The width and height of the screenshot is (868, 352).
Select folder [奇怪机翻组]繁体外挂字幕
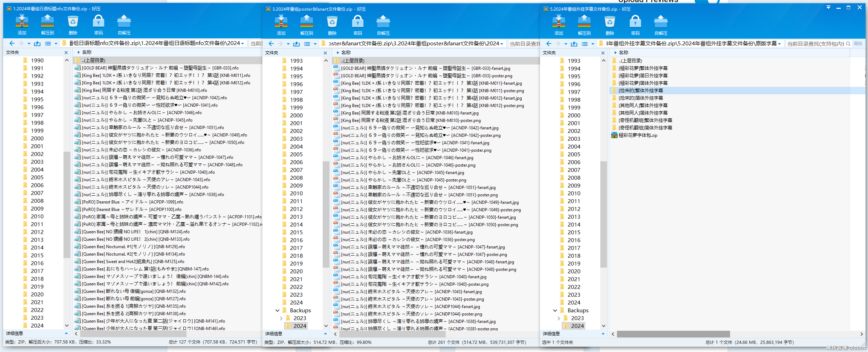[645, 120]
